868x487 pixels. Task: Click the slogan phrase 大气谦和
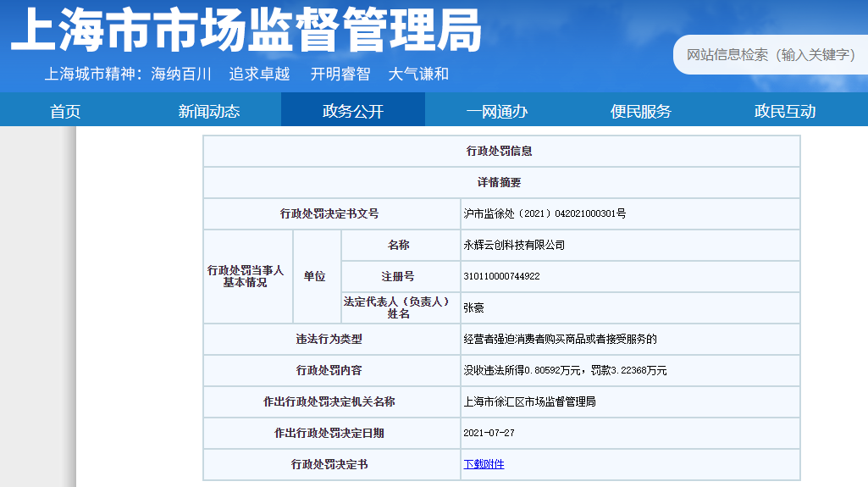[418, 75]
